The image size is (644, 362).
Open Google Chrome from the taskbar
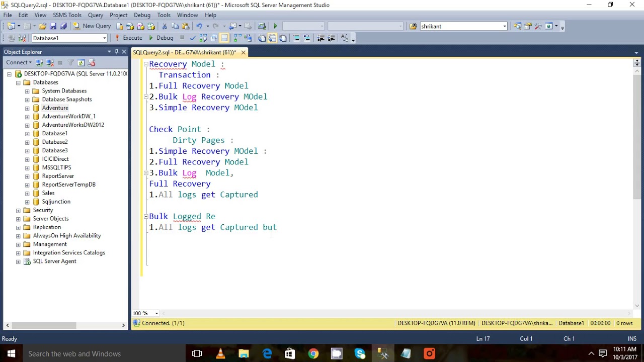[x=313, y=353]
